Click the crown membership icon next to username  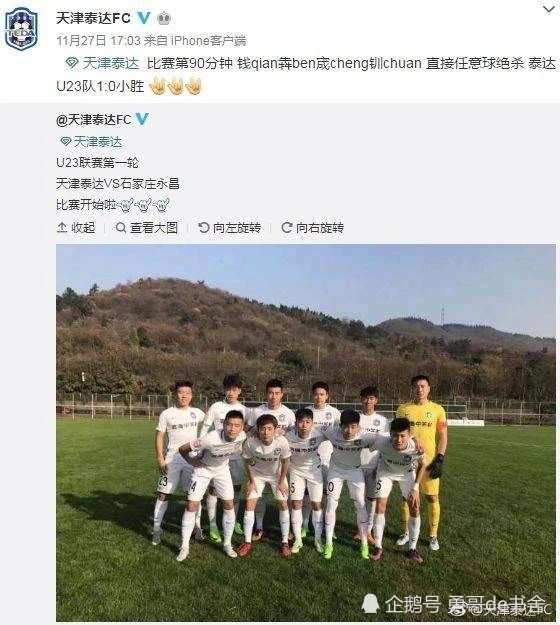click(x=163, y=18)
